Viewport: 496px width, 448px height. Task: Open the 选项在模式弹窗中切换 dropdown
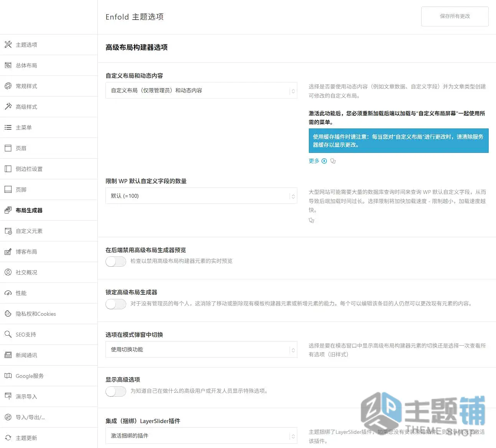(x=201, y=350)
